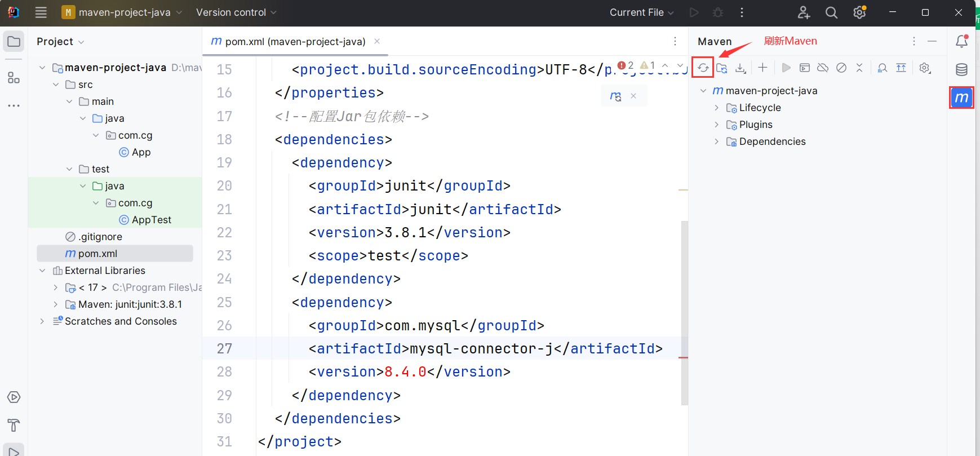Select pom.xml editor tab

coord(295,42)
